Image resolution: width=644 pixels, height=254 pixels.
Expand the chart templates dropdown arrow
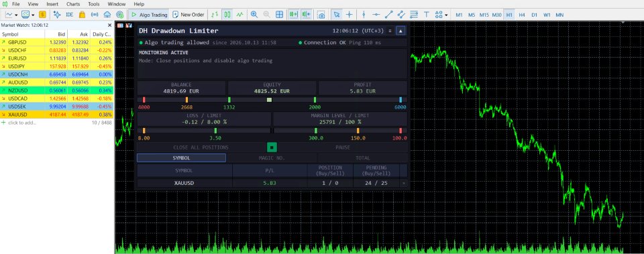click(33, 15)
